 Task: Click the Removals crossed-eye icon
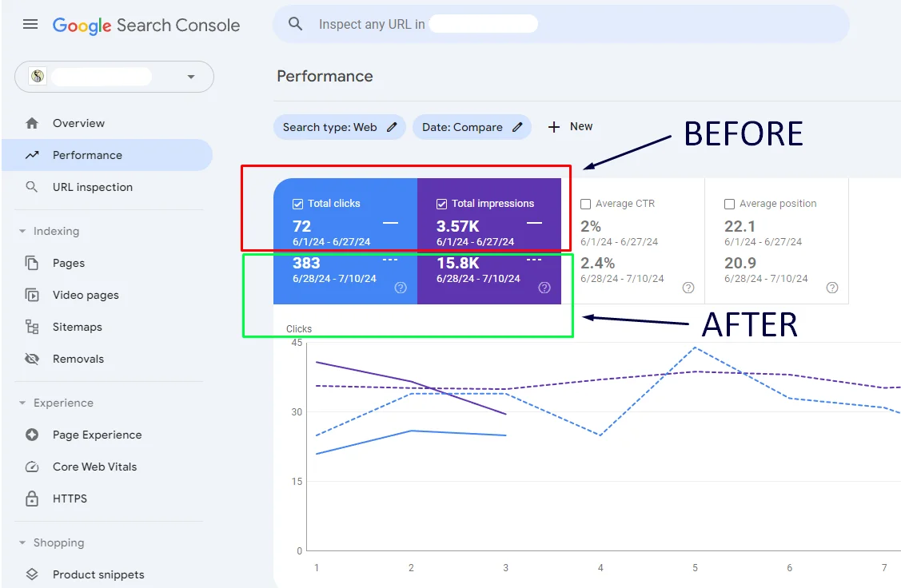click(x=32, y=359)
